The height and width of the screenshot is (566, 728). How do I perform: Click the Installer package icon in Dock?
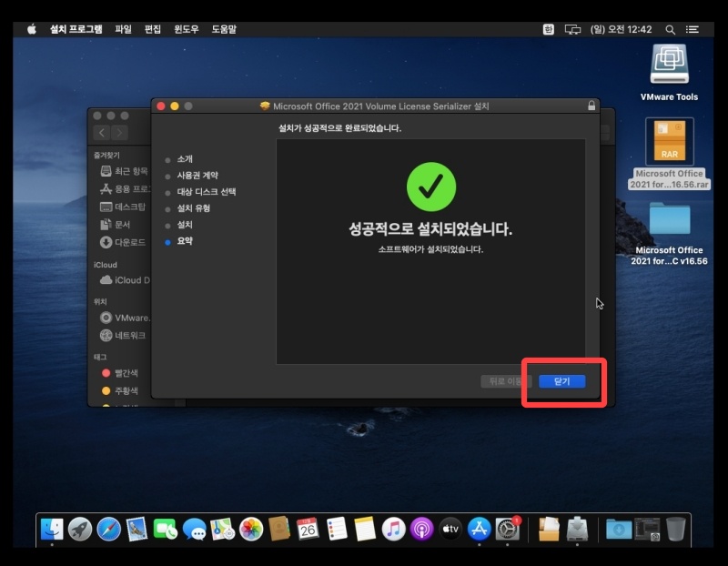(x=577, y=529)
